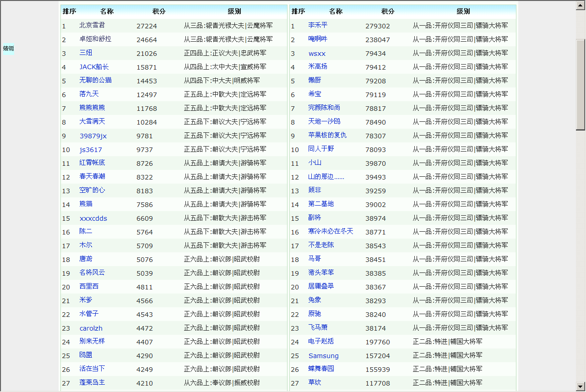This screenshot has height=392, width=586.
Task: Click the carolzh username link
Action: [x=91, y=328]
